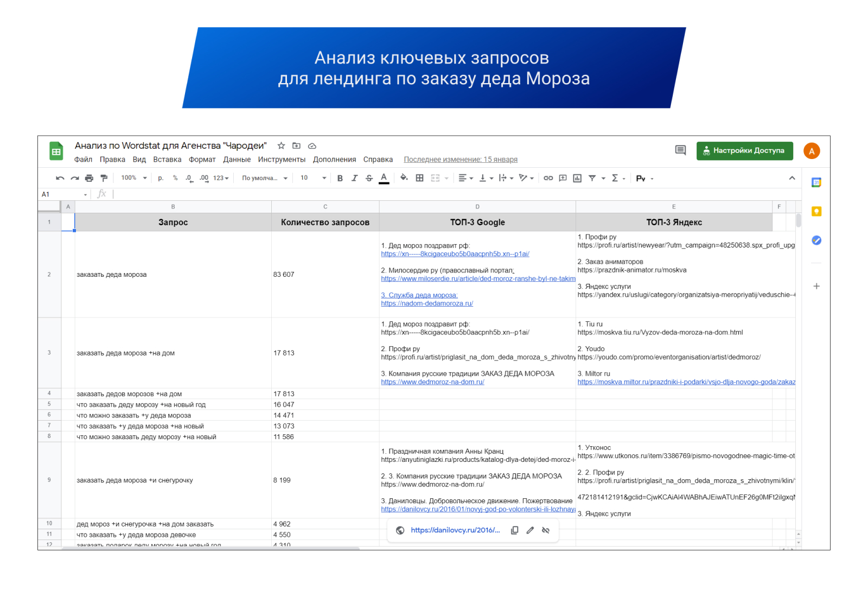Open the zoom 100% dropdown
868x590 pixels.
pyautogui.click(x=134, y=178)
